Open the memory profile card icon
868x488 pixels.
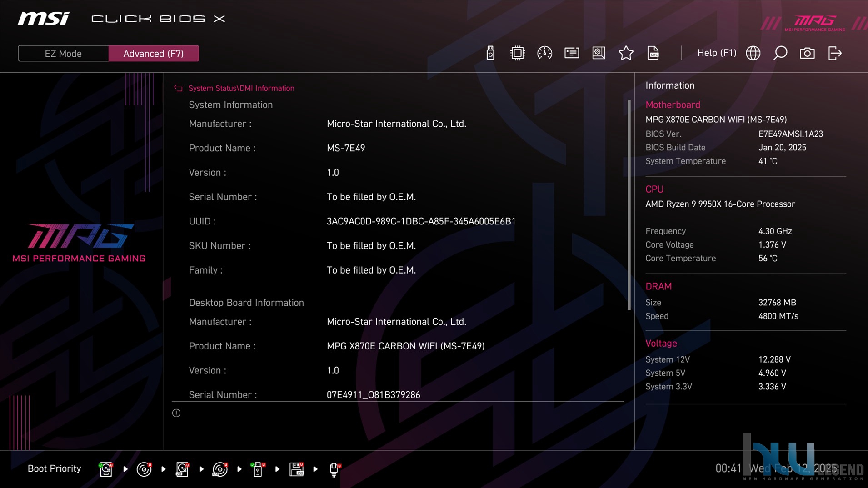(x=572, y=53)
